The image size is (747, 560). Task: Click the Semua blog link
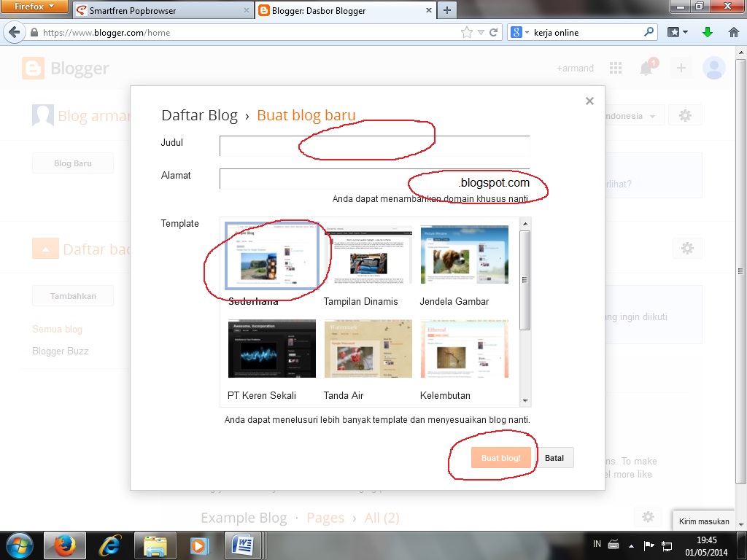point(57,329)
